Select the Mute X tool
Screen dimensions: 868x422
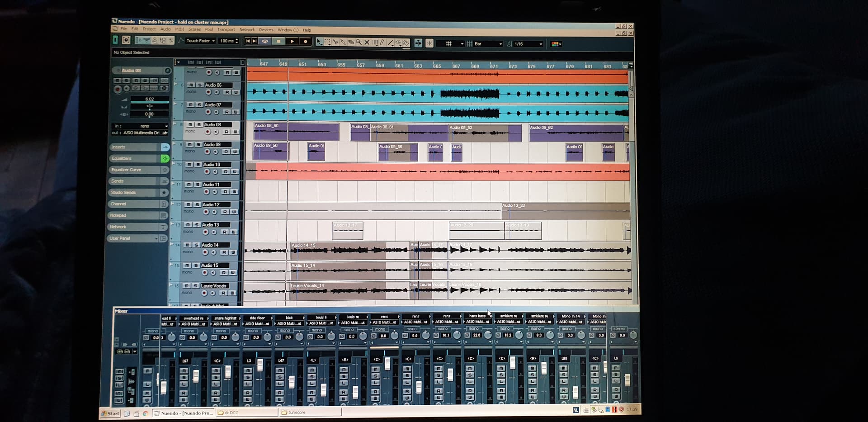367,43
